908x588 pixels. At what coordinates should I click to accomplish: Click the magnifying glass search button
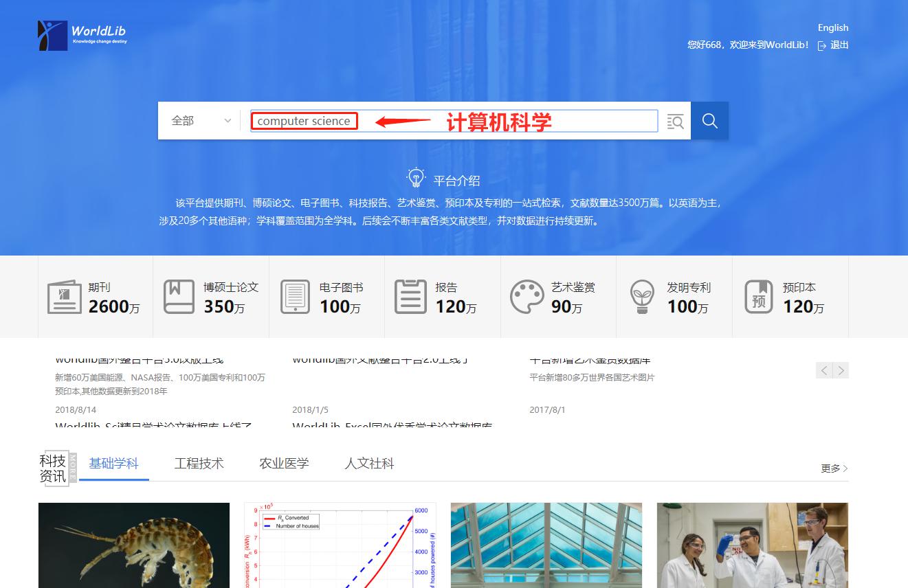pyautogui.click(x=709, y=121)
